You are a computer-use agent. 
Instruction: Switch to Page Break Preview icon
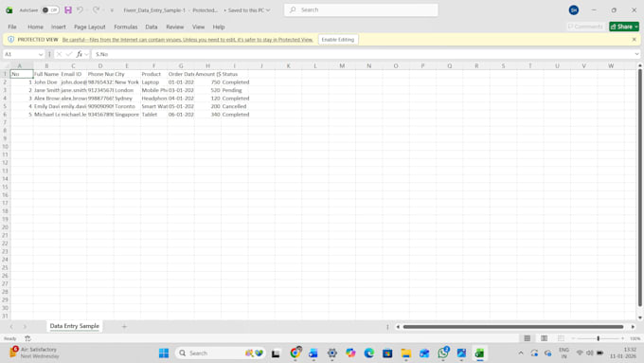point(561,338)
